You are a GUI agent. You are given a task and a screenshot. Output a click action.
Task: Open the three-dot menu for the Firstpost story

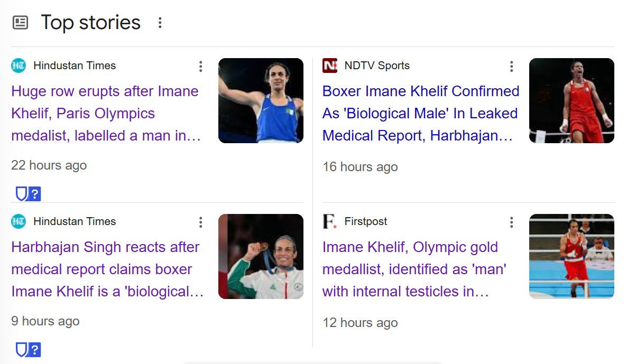coord(511,222)
